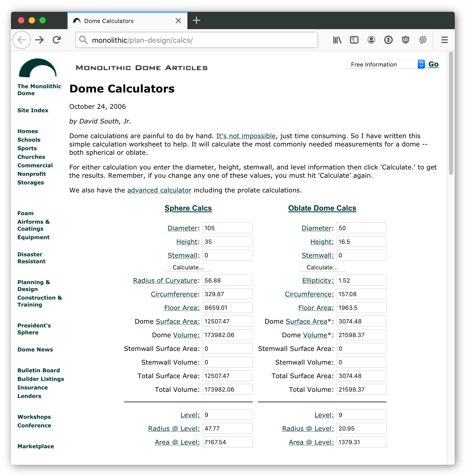Open Builder Listings sidebar link
Image resolution: width=466 pixels, height=476 pixels.
click(x=41, y=379)
